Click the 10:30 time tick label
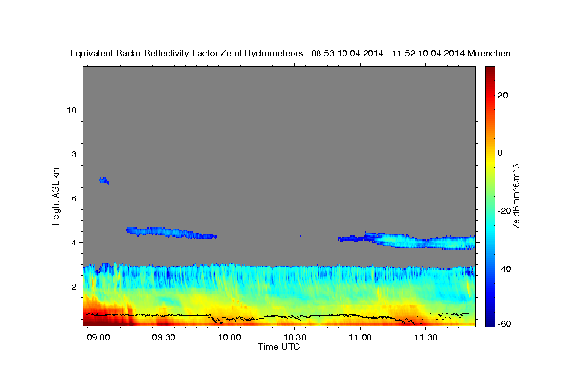Image resolution: width=588 pixels, height=392 pixels. pos(295,337)
